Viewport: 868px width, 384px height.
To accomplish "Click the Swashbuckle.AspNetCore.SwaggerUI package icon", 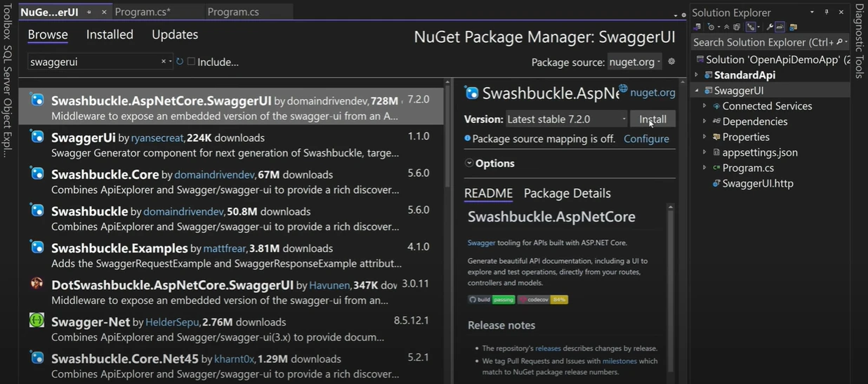I will [x=37, y=100].
